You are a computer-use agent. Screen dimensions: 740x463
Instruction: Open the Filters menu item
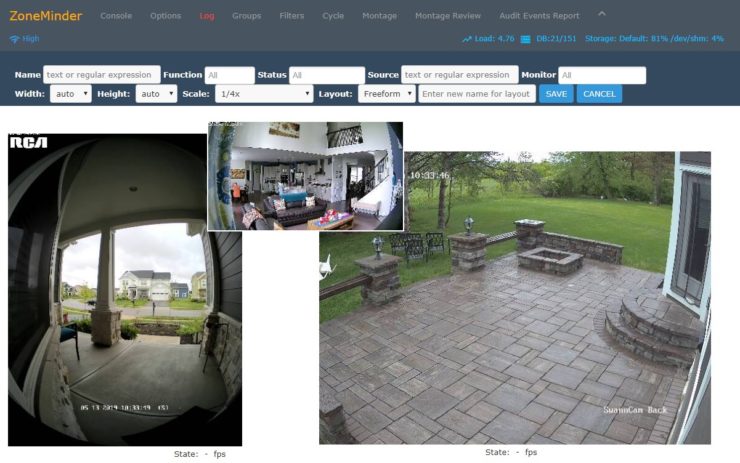coord(292,16)
